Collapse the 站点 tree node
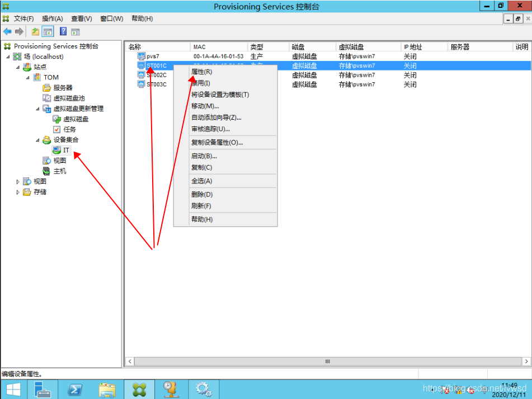 [x=17, y=67]
